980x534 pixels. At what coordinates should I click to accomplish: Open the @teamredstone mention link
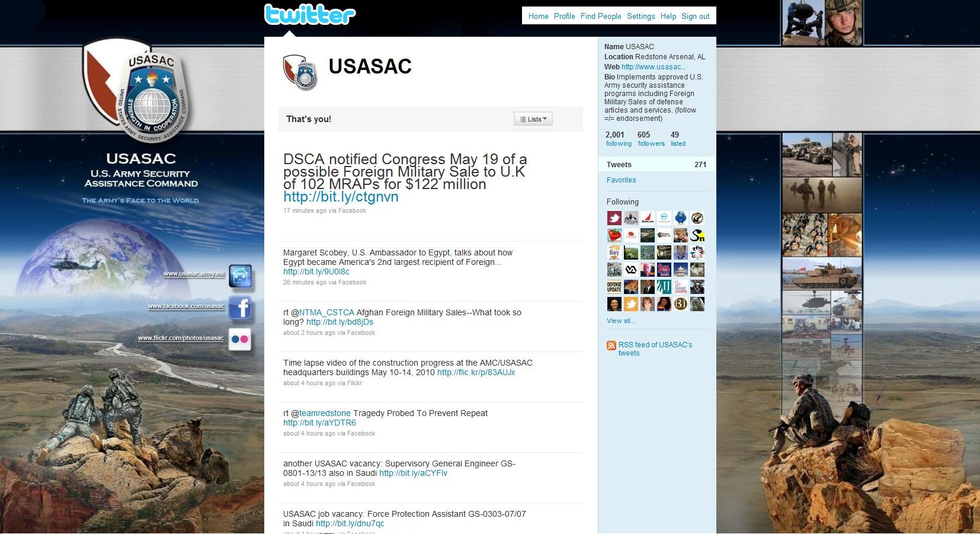(x=325, y=413)
